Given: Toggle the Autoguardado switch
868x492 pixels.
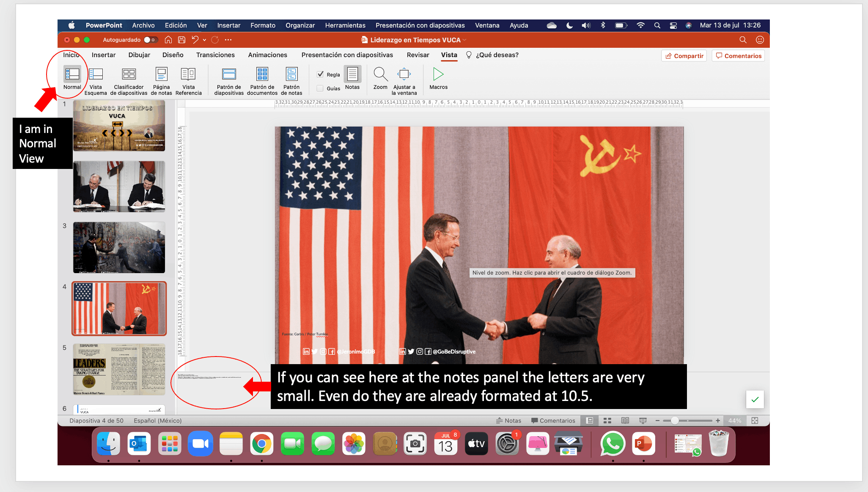Looking at the screenshot, I should coord(151,40).
